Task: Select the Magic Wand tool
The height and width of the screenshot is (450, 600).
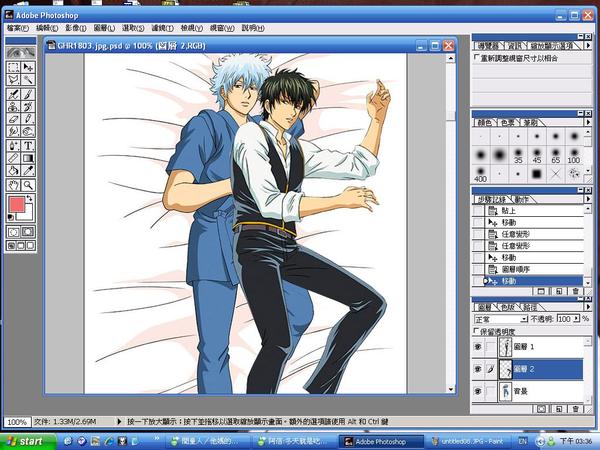Action: pyautogui.click(x=28, y=80)
